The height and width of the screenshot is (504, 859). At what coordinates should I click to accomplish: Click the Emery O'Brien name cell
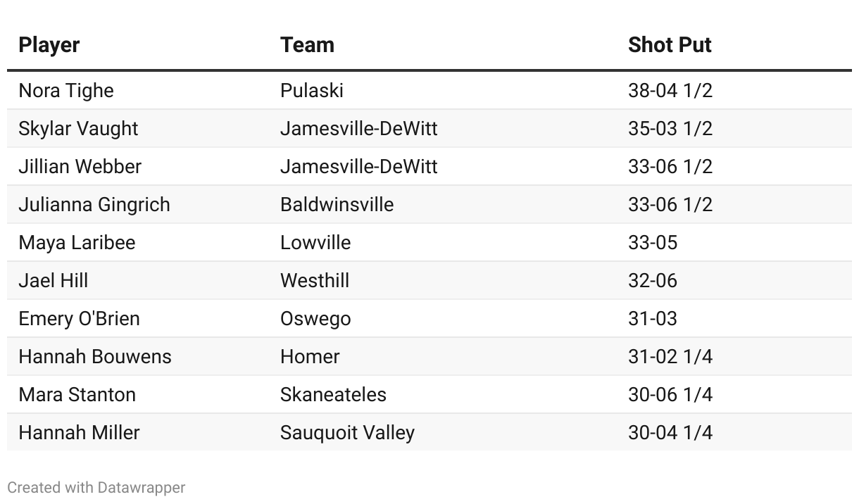click(x=79, y=319)
